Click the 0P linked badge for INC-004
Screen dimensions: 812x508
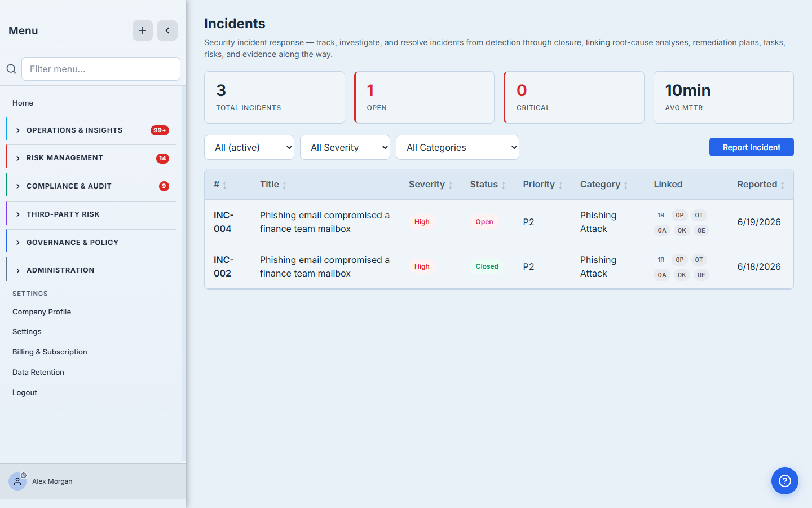[x=680, y=215]
